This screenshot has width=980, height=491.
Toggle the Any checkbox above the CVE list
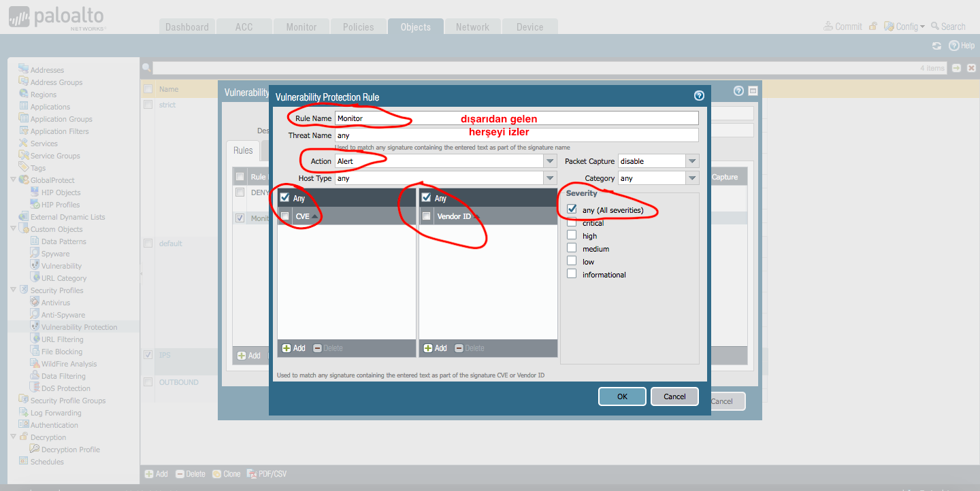(284, 198)
